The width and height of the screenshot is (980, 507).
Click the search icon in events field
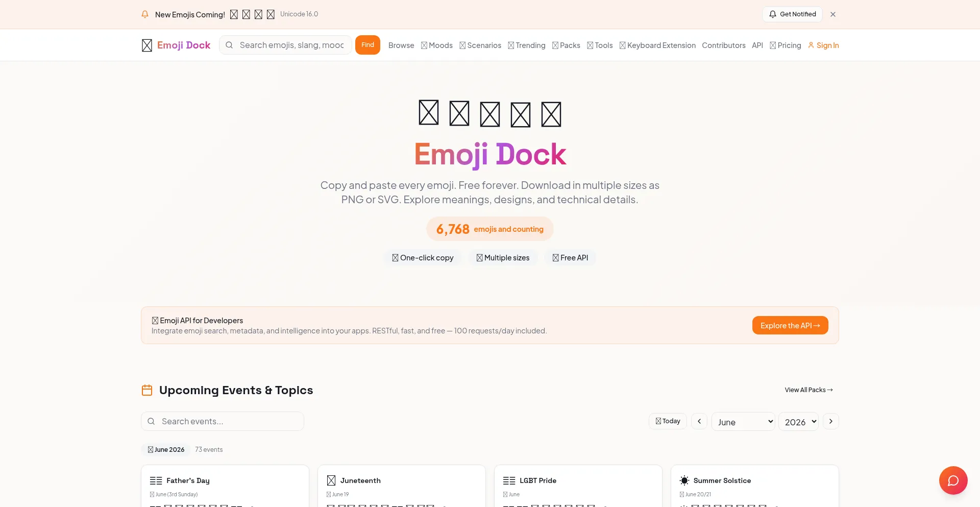click(151, 421)
